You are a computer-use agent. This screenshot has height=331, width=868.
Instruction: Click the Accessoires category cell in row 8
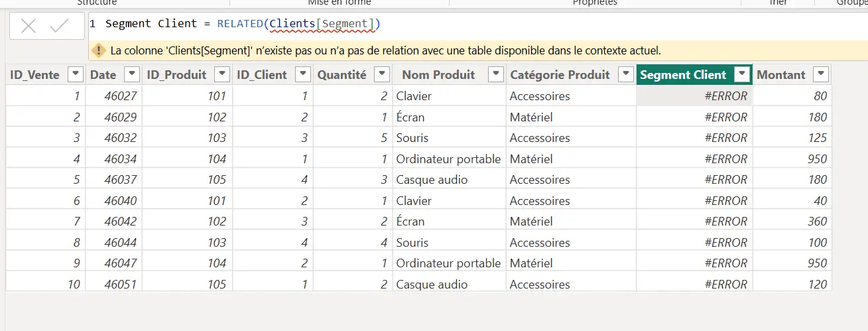[x=571, y=243]
